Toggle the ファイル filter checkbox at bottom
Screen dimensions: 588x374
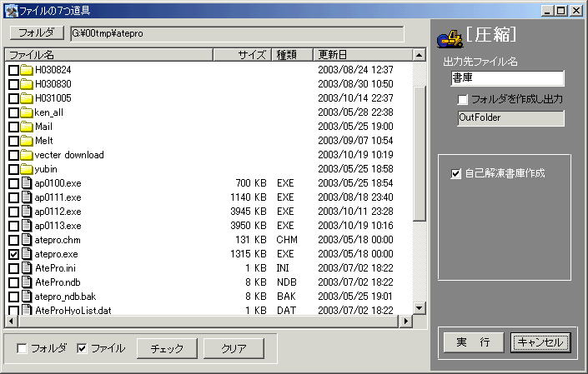click(x=82, y=348)
